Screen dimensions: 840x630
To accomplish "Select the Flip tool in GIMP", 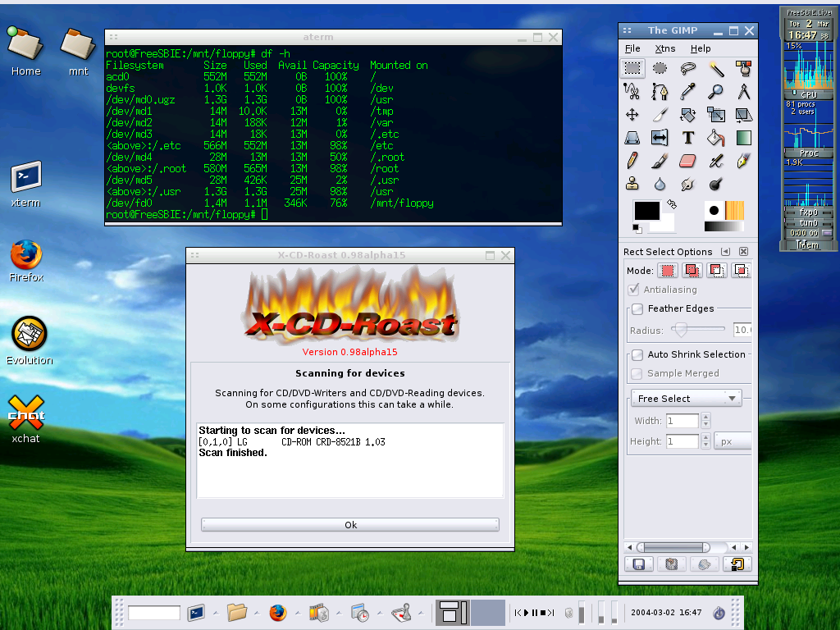I will (660, 138).
